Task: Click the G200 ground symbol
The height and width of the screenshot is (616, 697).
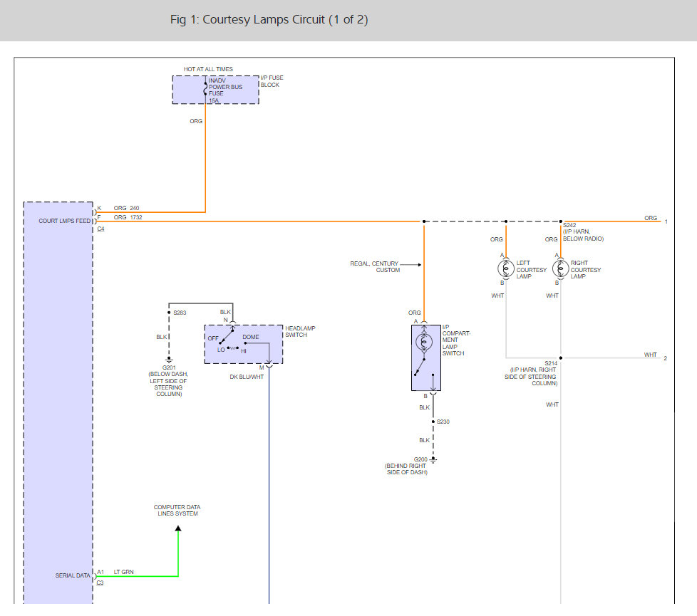Action: (x=433, y=459)
